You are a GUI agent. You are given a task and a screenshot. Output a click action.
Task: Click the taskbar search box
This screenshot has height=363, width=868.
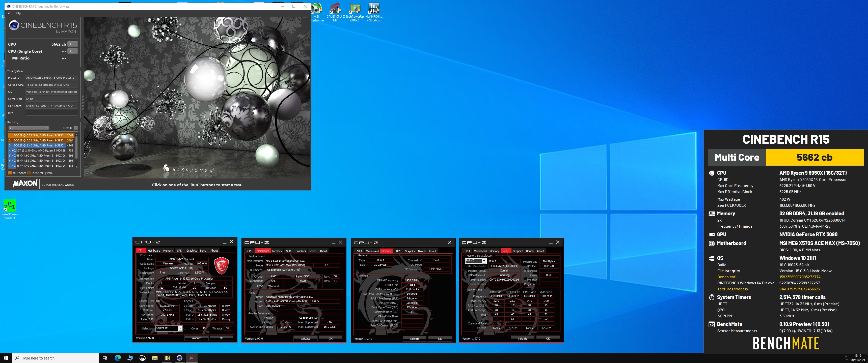pyautogui.click(x=56, y=358)
